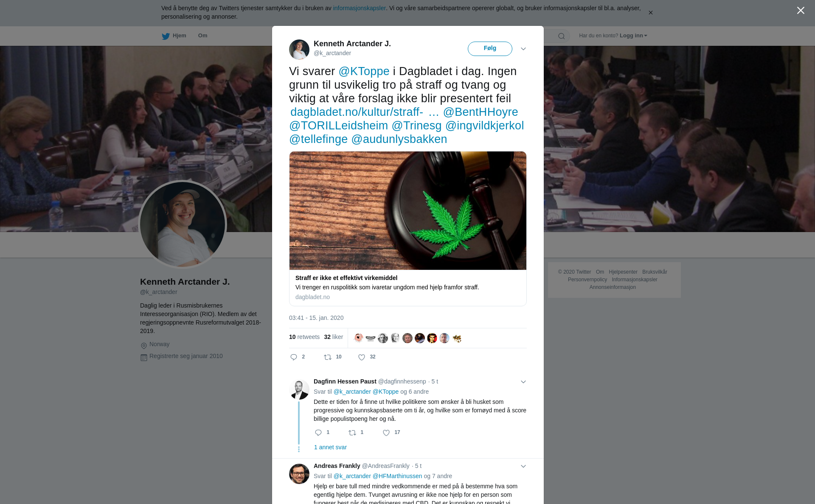Viewport: 815px width, 504px height.
Task: Like Dagfinn Hessen Paust's reply
Action: pos(386,433)
